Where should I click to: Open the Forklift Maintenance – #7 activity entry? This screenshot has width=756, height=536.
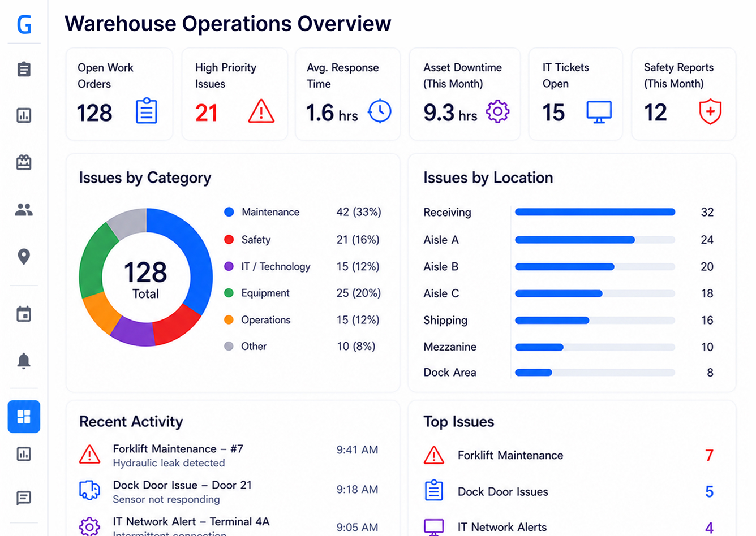tap(229, 455)
